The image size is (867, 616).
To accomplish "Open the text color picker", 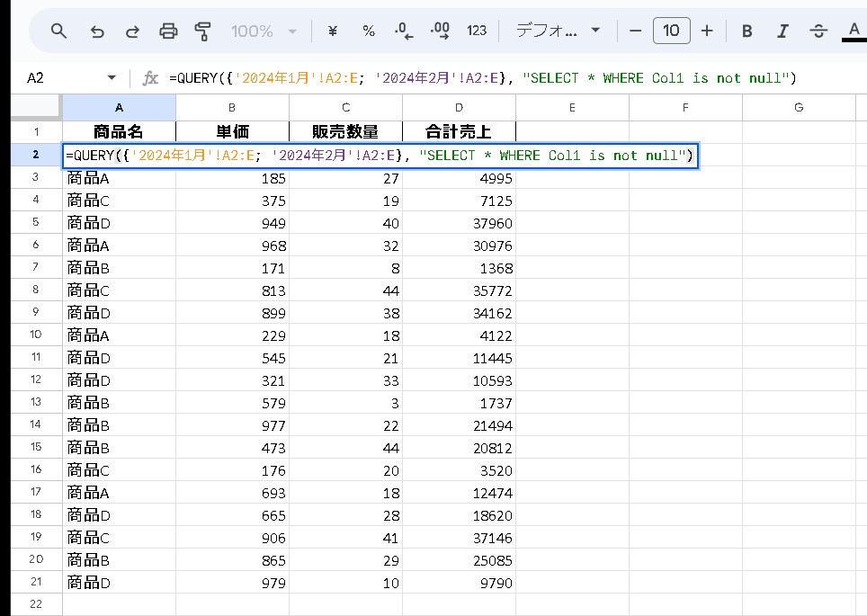I will (853, 31).
